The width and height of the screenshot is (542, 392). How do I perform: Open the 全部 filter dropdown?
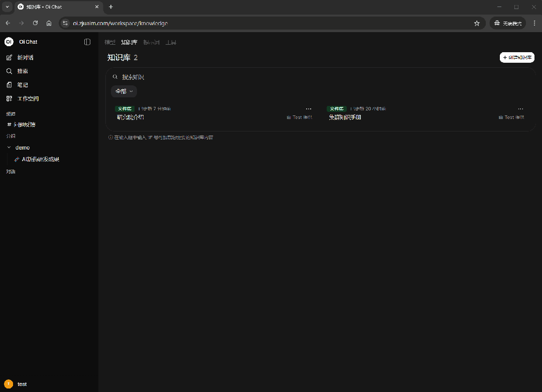[x=124, y=91]
